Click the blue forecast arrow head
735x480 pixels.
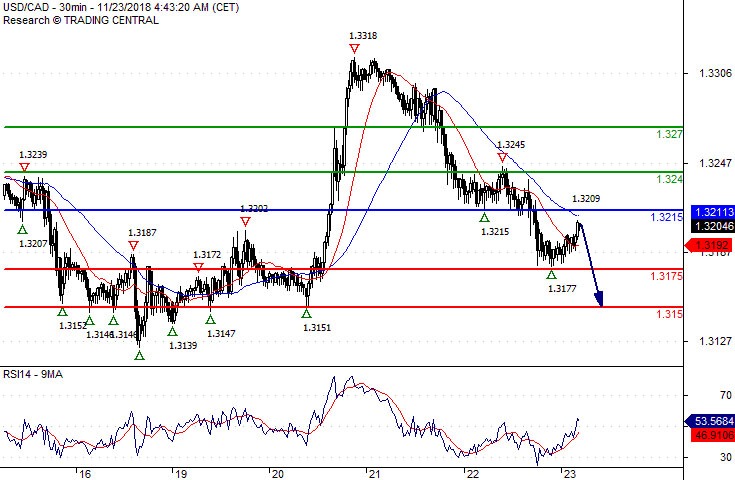tap(598, 299)
